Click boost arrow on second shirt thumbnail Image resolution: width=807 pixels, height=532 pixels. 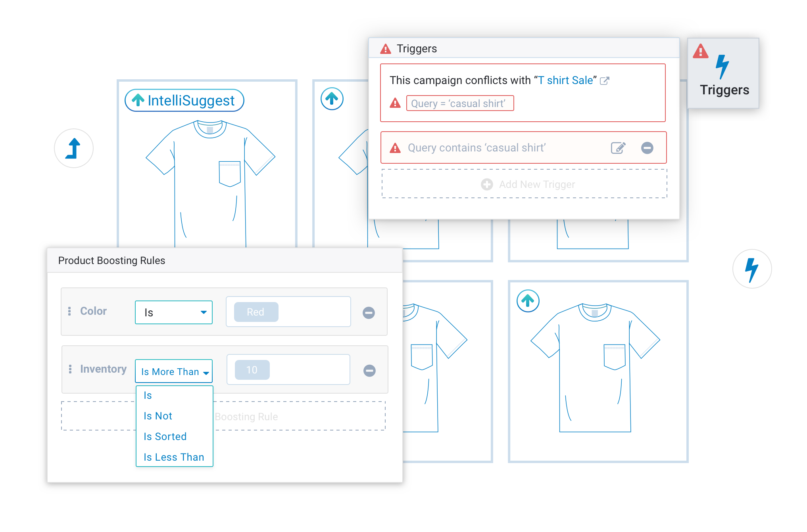point(332,98)
